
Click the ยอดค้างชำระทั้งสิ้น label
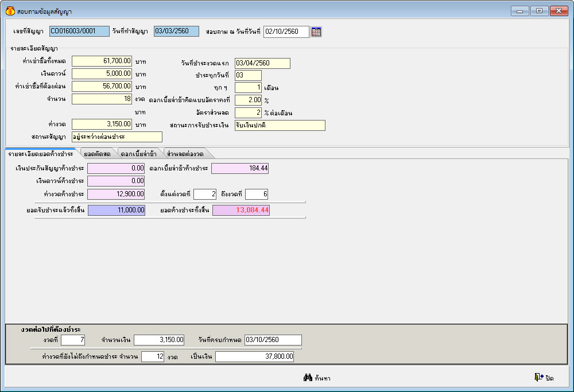pyautogui.click(x=184, y=210)
